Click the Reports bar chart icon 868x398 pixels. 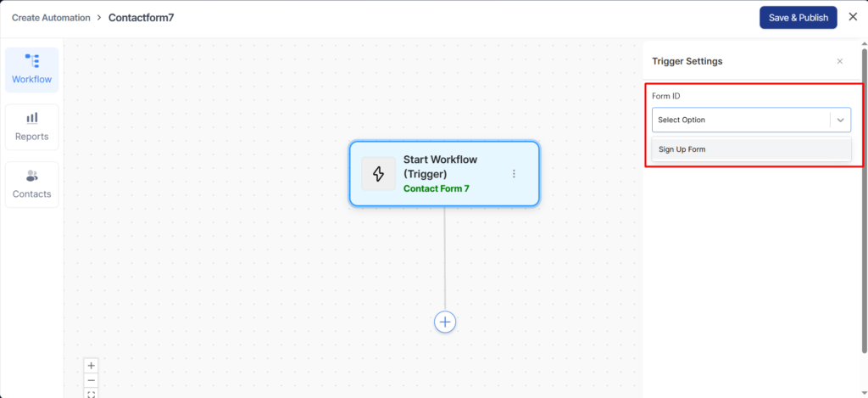click(31, 118)
